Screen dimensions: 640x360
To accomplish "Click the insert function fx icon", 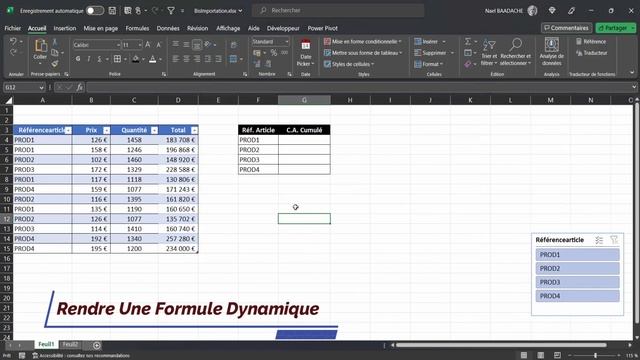I will pyautogui.click(x=80, y=87).
